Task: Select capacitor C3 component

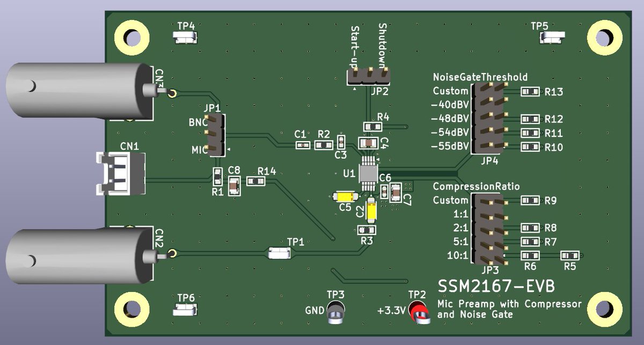Action: click(x=341, y=142)
